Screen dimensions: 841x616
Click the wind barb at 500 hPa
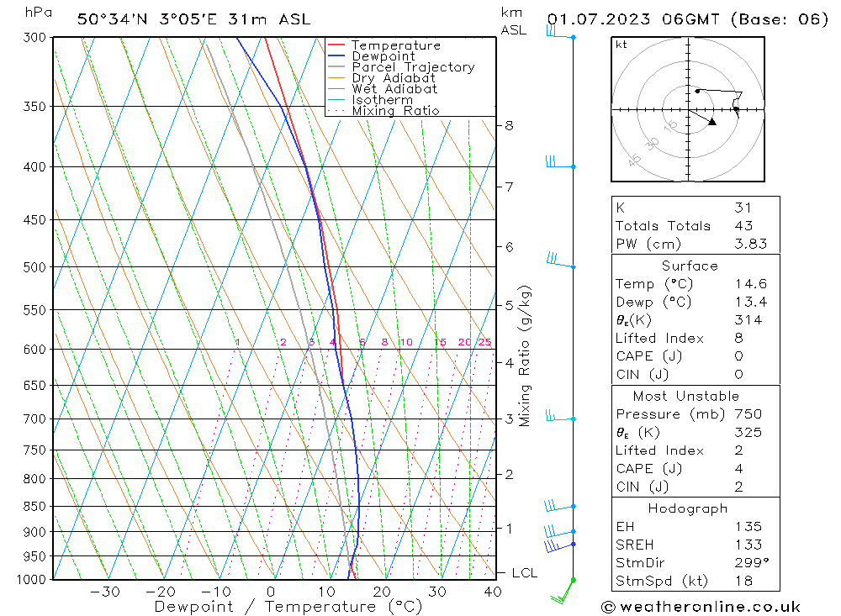tap(561, 260)
